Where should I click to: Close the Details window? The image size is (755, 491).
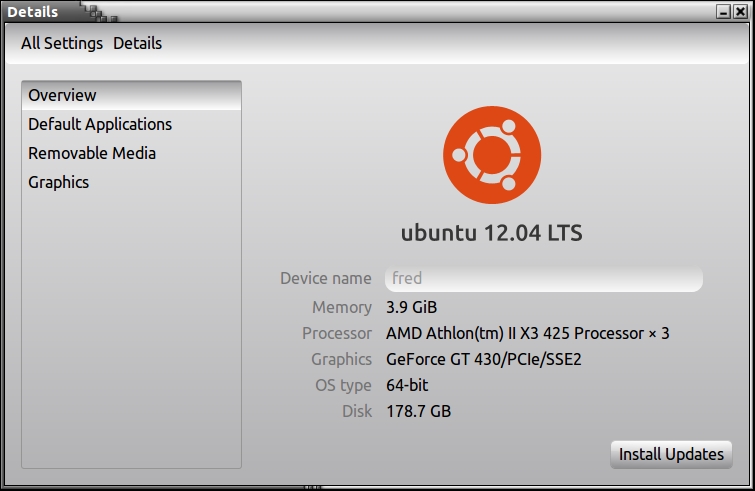[x=741, y=11]
